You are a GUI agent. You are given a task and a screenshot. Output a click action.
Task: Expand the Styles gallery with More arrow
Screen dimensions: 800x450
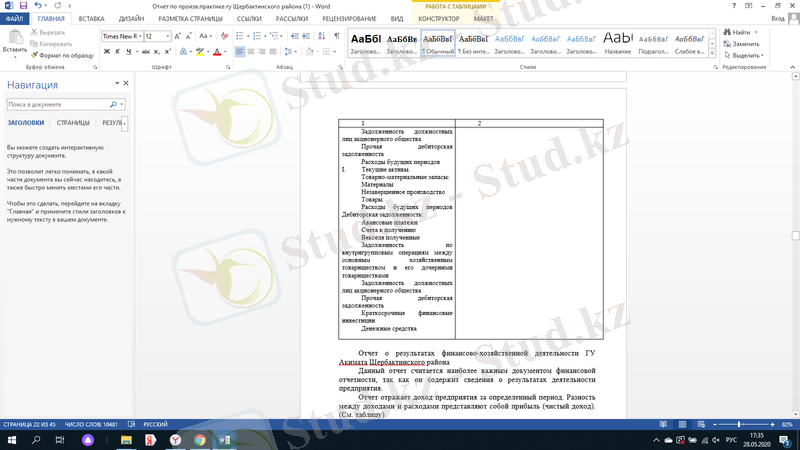click(x=712, y=53)
